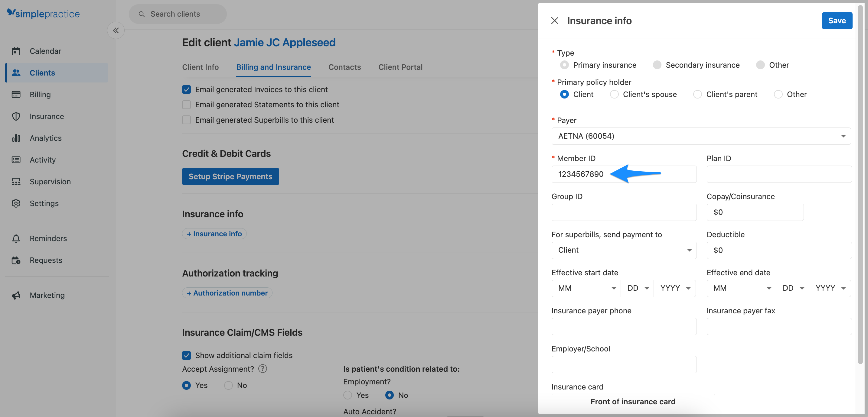Select Other insurance type radio
This screenshot has height=417, width=868.
pyautogui.click(x=760, y=65)
